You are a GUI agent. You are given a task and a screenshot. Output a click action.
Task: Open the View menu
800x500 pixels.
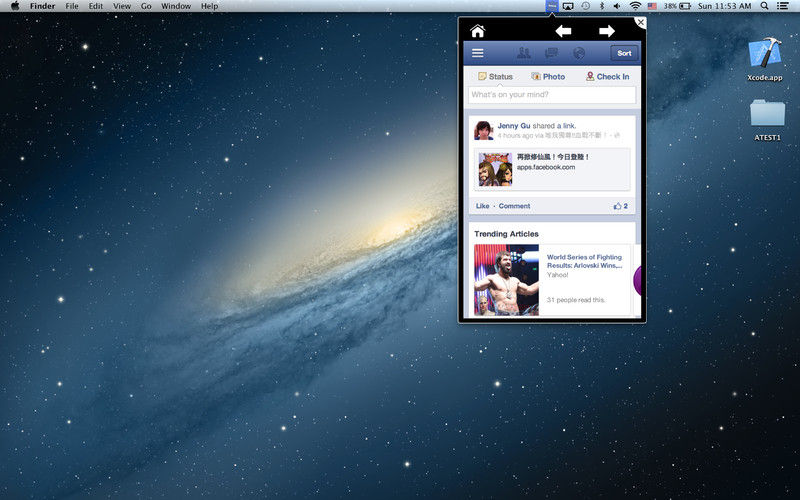[121, 6]
